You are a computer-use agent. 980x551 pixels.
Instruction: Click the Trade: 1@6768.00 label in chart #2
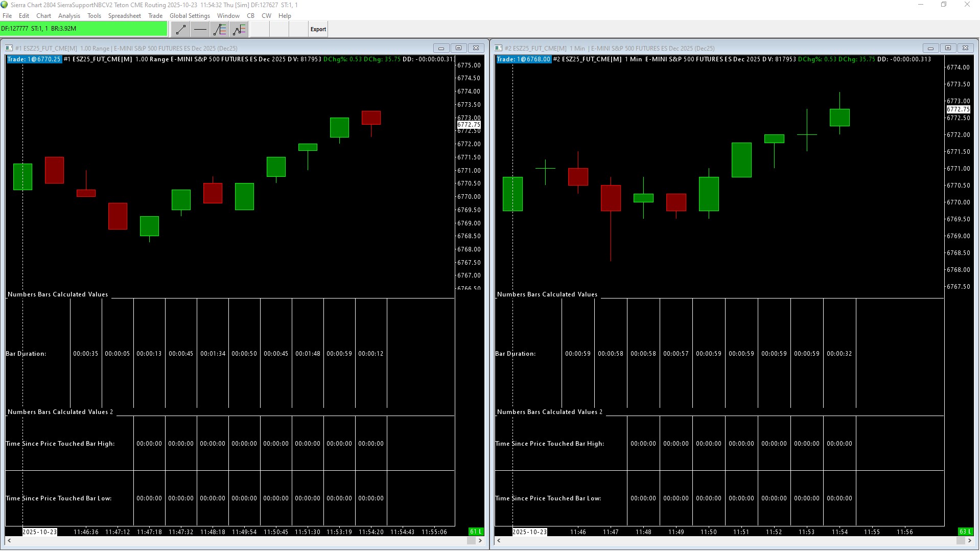click(x=523, y=59)
